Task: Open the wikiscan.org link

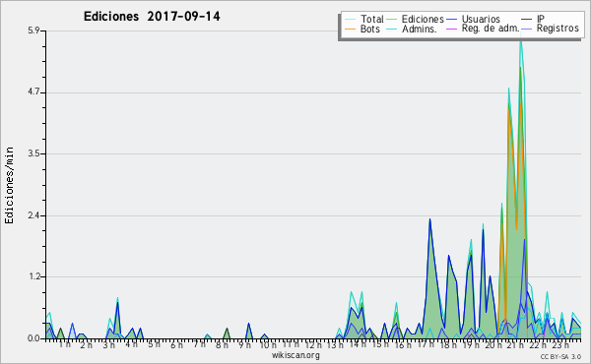Action: [295, 355]
